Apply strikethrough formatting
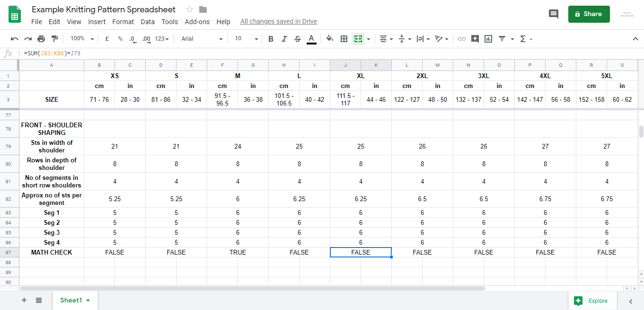Image resolution: width=644 pixels, height=310 pixels. [x=297, y=39]
